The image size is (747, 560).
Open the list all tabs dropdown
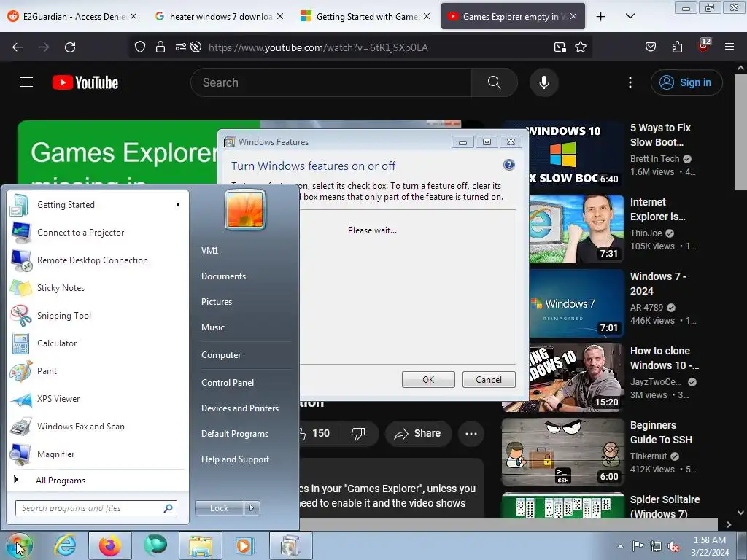[630, 16]
